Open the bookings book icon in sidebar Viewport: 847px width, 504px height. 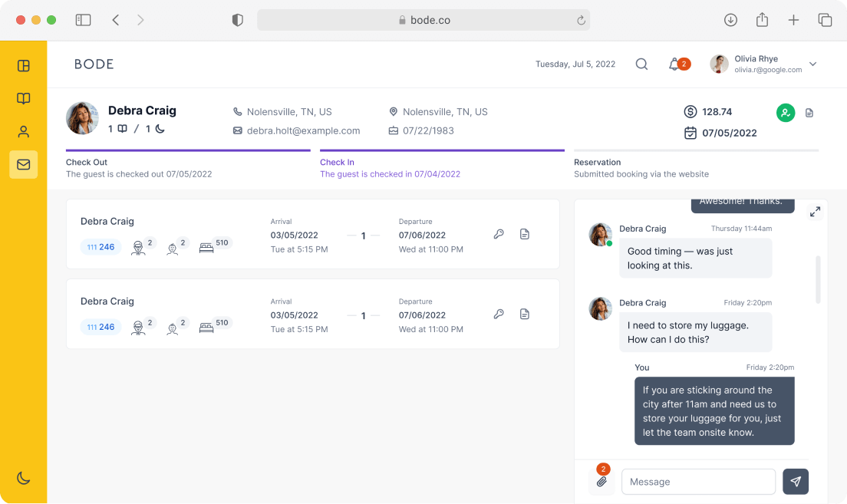(x=23, y=98)
